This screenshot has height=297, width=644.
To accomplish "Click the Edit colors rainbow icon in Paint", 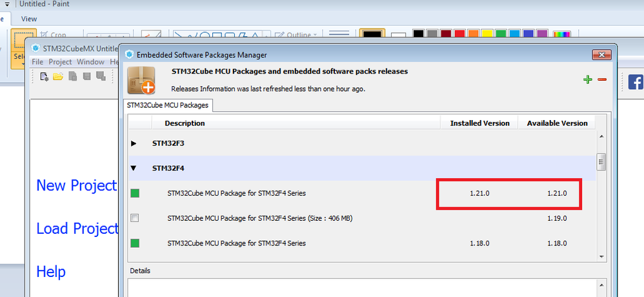I will tap(561, 35).
